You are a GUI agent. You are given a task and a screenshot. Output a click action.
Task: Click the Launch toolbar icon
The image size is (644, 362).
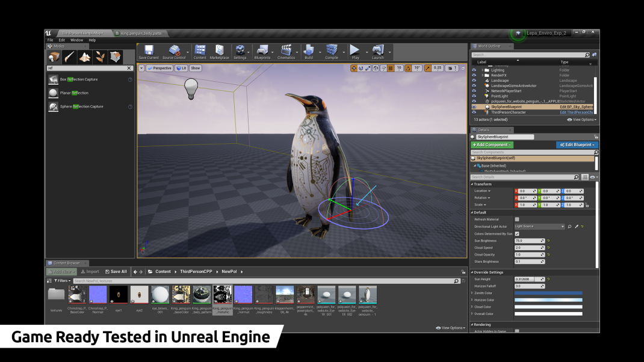click(x=378, y=52)
